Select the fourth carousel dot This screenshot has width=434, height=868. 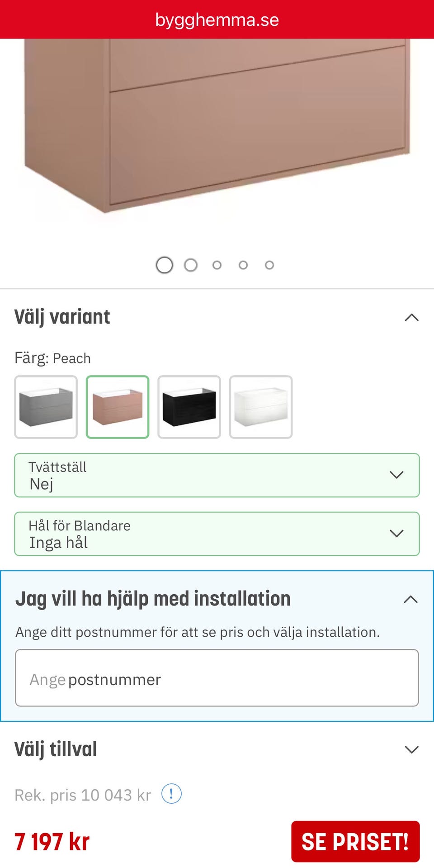pos(243,265)
